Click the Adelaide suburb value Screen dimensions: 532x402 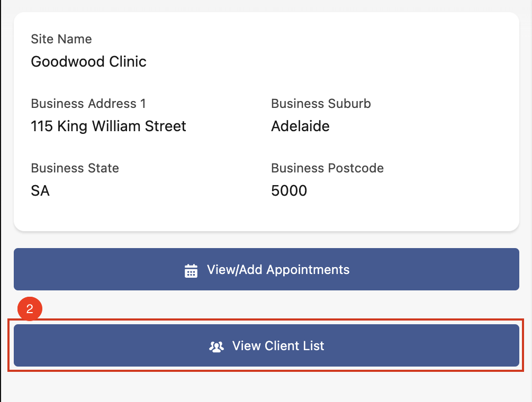pyautogui.click(x=300, y=126)
